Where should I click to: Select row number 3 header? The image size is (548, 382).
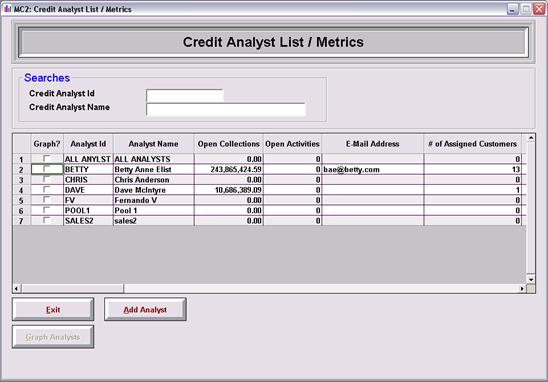(x=22, y=180)
